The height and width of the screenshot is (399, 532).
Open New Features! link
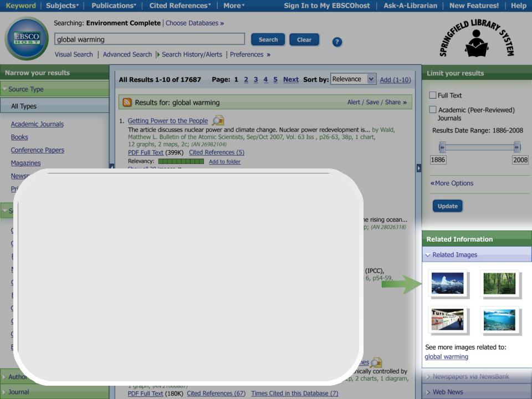point(474,6)
